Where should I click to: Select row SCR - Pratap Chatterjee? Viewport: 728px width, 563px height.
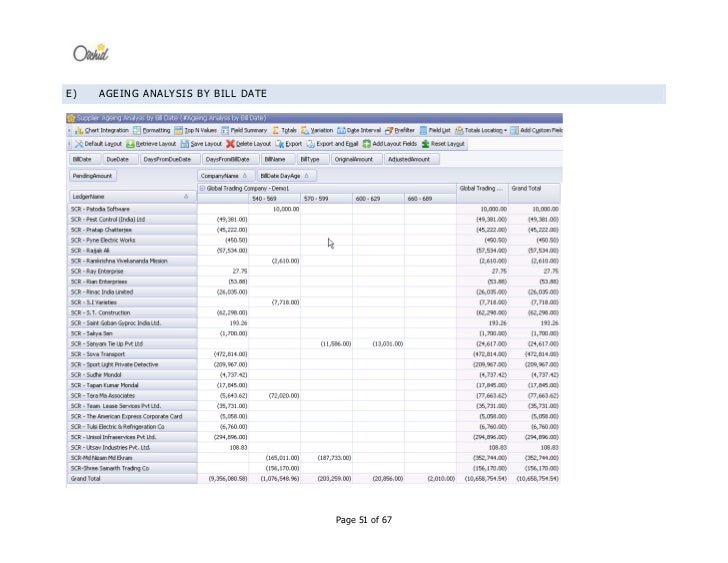coord(132,230)
